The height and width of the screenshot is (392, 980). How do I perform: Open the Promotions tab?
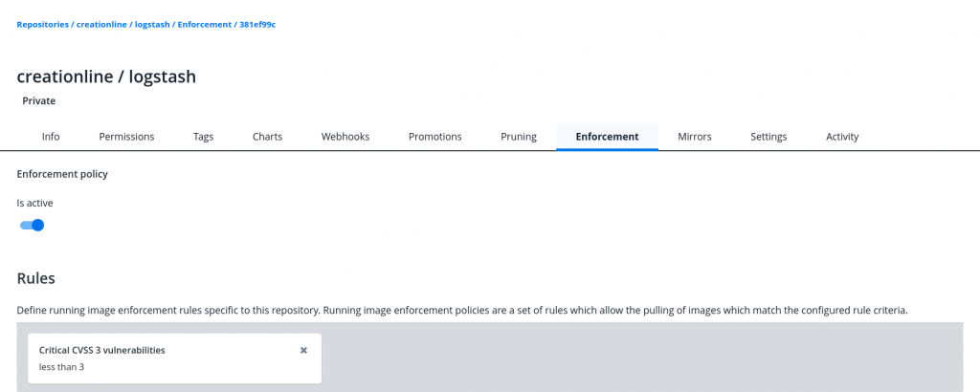pyautogui.click(x=435, y=137)
